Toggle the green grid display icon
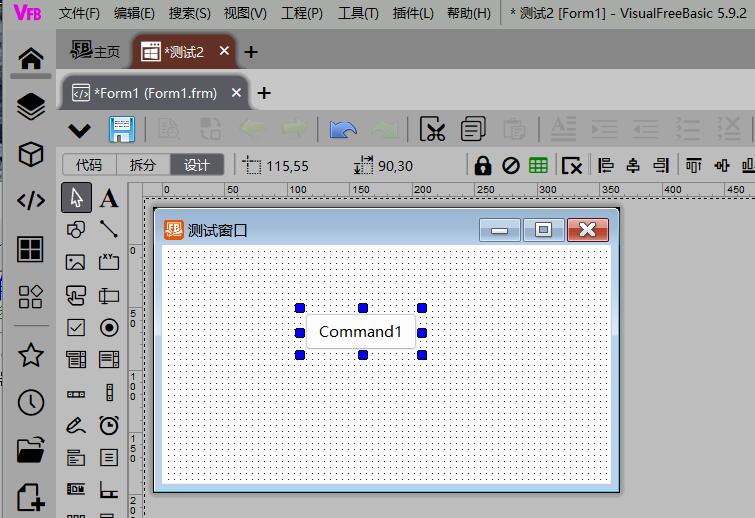This screenshot has height=518, width=755. tap(538, 165)
